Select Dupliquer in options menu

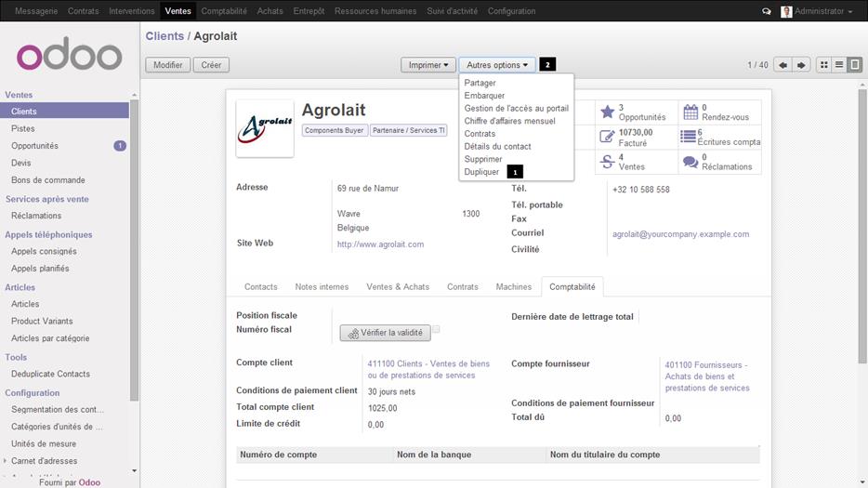(x=481, y=172)
